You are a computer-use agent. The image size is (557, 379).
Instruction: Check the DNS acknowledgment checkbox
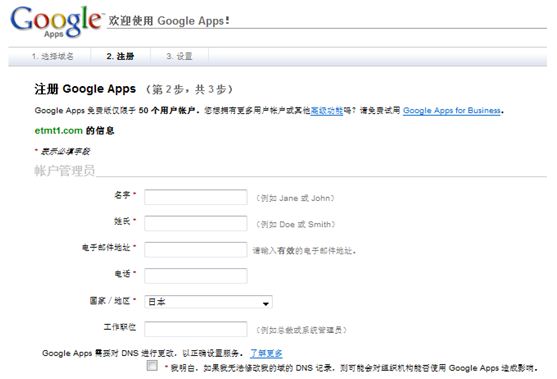(x=152, y=366)
